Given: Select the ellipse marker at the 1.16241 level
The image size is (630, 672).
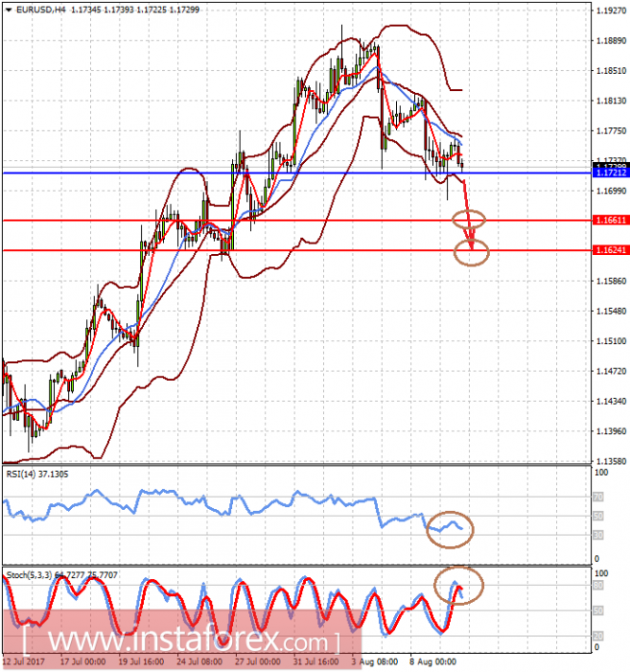Looking at the screenshot, I should tap(472, 252).
